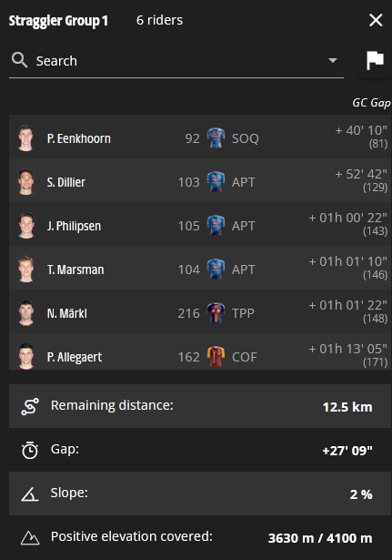Viewport: 392px width, 560px height.
Task: Click N. Märkl's rider portrait
Action: tap(26, 313)
